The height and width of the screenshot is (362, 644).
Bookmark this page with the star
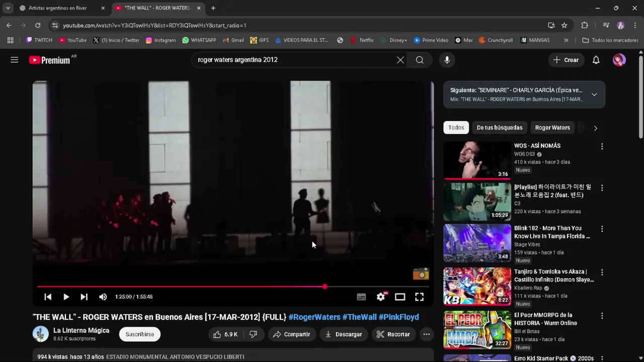[x=565, y=25]
